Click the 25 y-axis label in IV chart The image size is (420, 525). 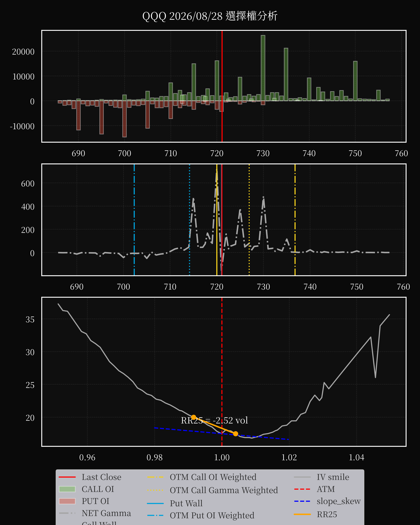pyautogui.click(x=30, y=385)
